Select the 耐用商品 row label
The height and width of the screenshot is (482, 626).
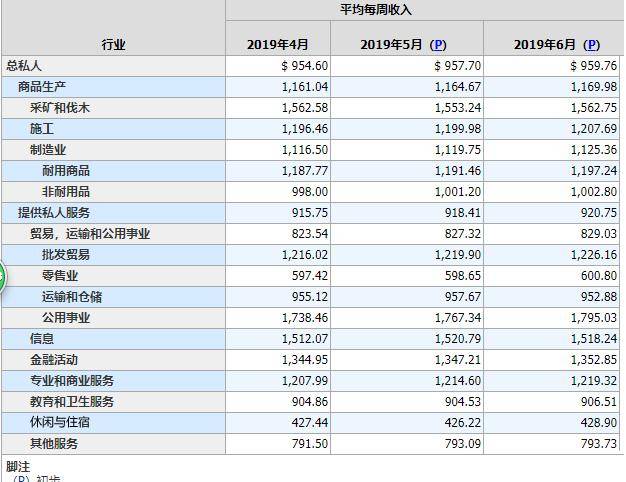(x=66, y=171)
